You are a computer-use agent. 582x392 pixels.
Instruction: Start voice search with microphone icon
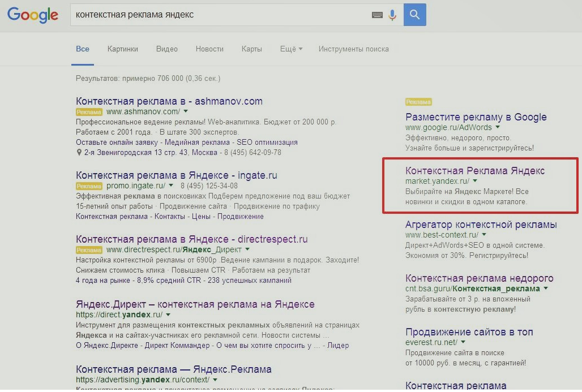392,15
